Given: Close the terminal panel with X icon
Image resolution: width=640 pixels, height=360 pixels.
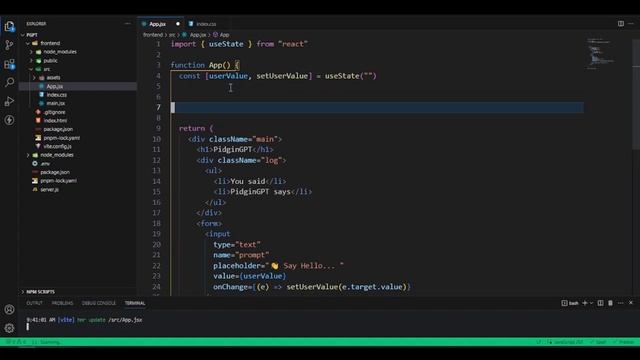Looking at the screenshot, I should pyautogui.click(x=631, y=303).
